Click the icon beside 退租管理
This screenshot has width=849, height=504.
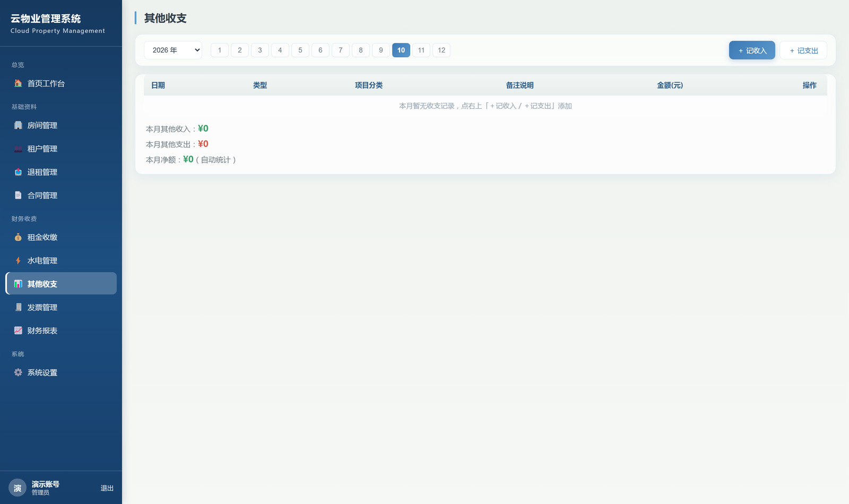pyautogui.click(x=18, y=172)
